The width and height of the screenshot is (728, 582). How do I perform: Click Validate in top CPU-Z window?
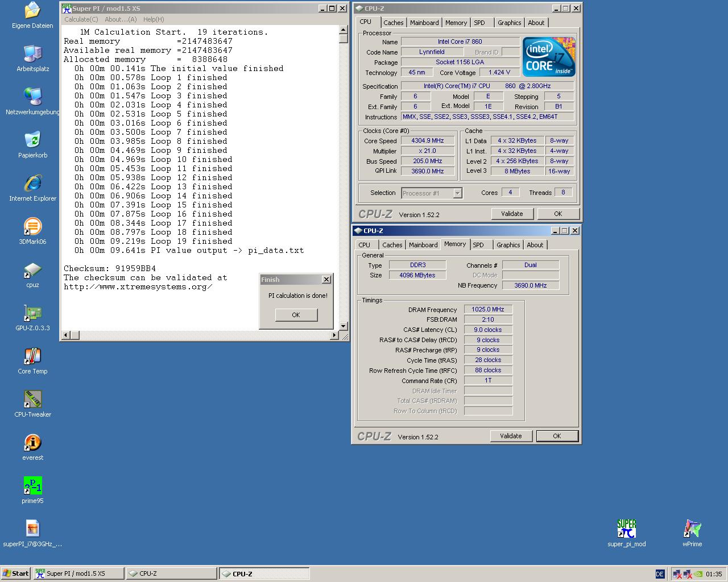[x=512, y=214]
